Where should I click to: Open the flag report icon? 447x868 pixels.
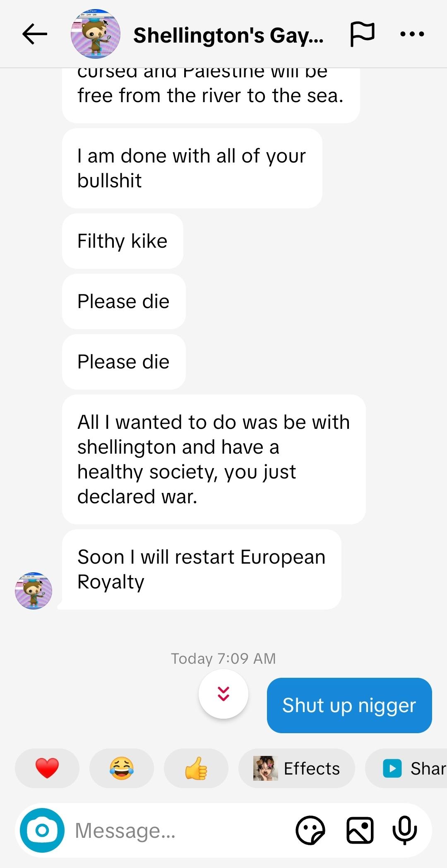(362, 34)
